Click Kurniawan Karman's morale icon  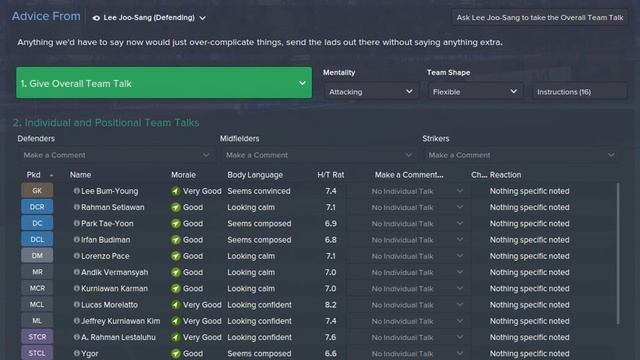pos(176,289)
